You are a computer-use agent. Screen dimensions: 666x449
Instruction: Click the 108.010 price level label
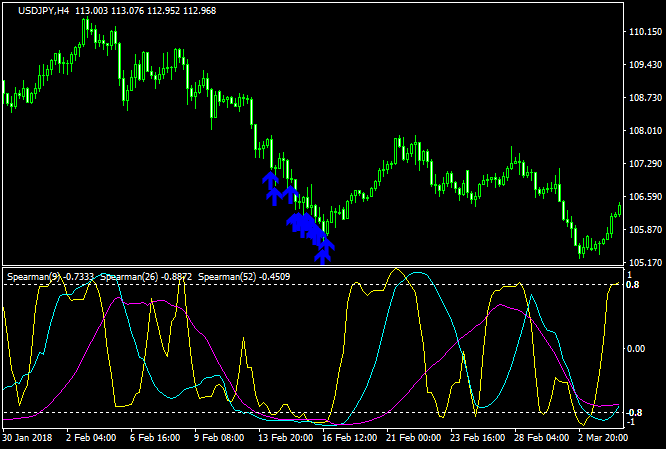pyautogui.click(x=645, y=131)
